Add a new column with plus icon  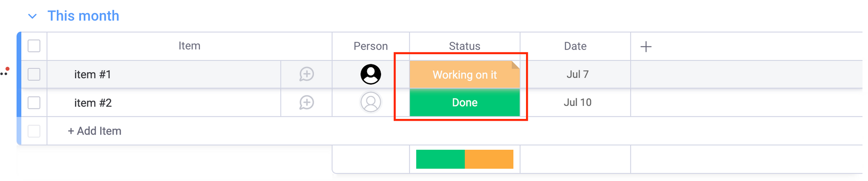coord(646,46)
